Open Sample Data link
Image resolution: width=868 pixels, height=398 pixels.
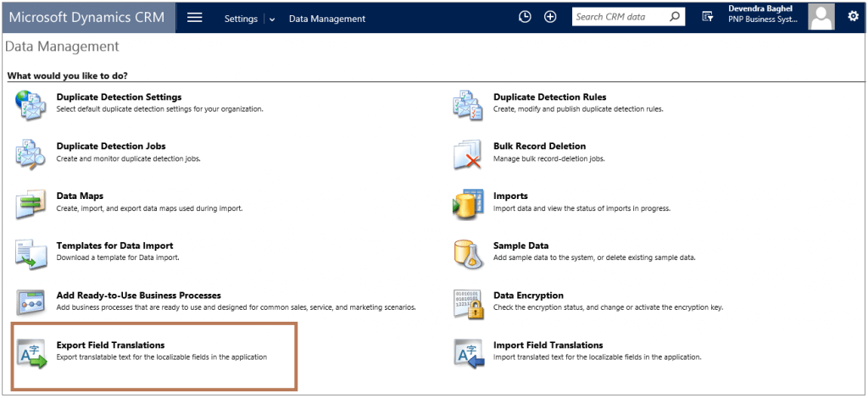[x=521, y=246]
